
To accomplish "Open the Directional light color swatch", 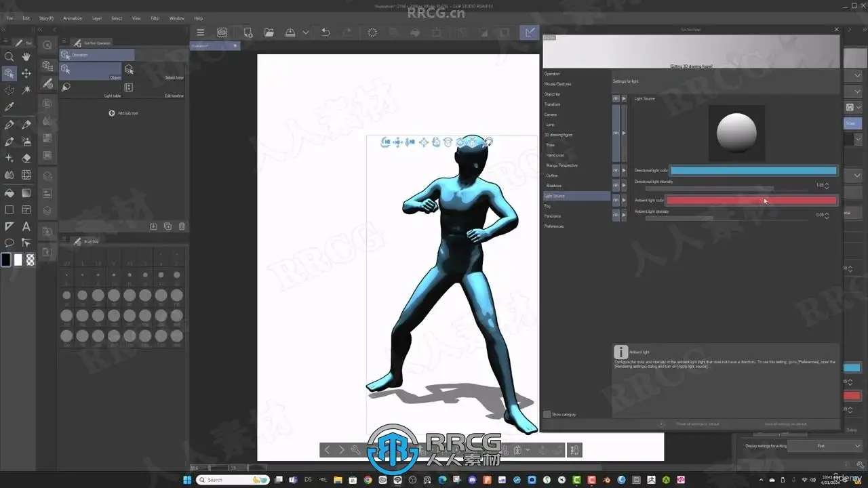I will 753,171.
